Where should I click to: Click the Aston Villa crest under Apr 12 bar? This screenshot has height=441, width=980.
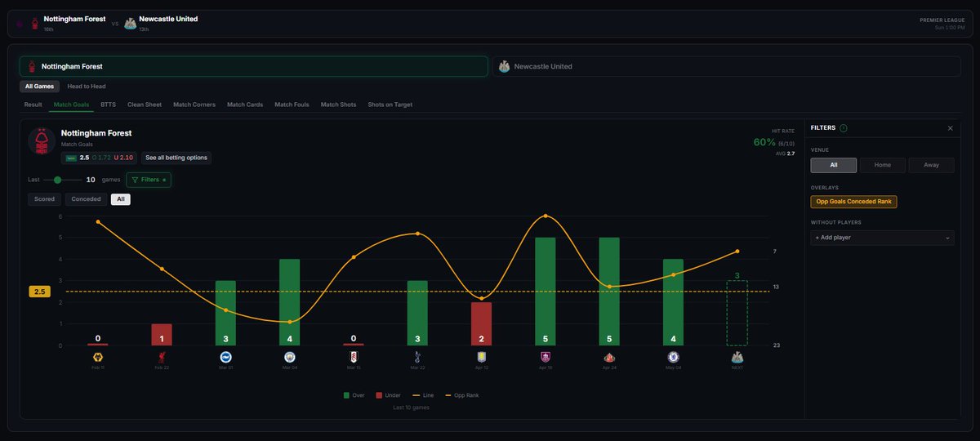(481, 357)
